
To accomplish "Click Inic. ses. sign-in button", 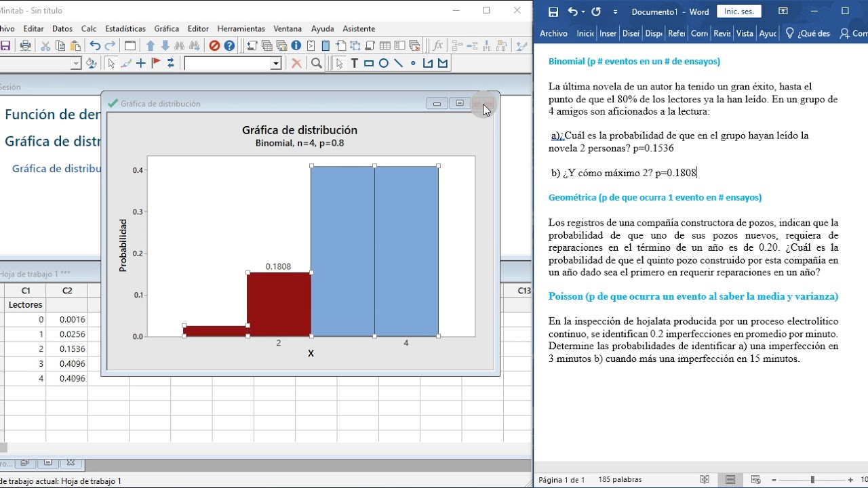I will (x=741, y=12).
